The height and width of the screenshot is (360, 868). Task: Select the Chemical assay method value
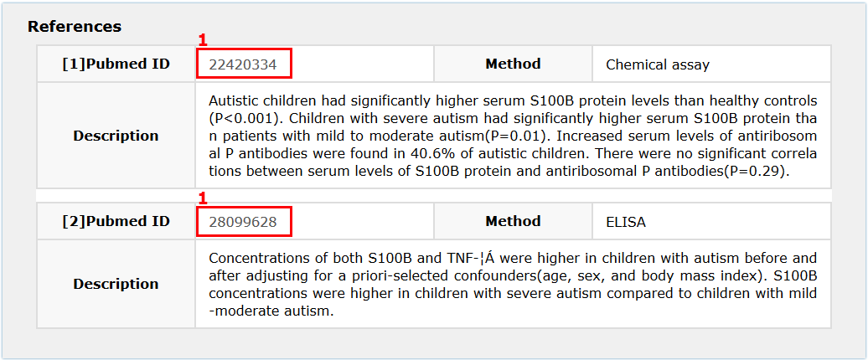(658, 64)
